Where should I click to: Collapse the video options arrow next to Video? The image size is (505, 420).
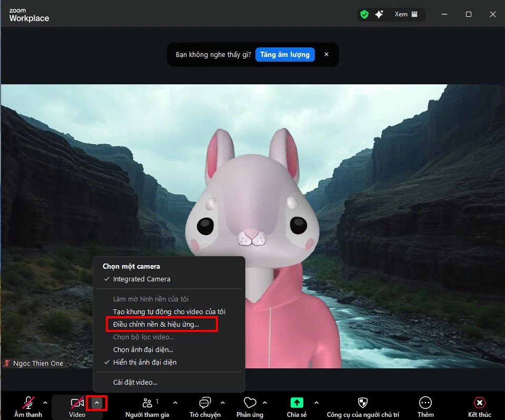pos(97,403)
